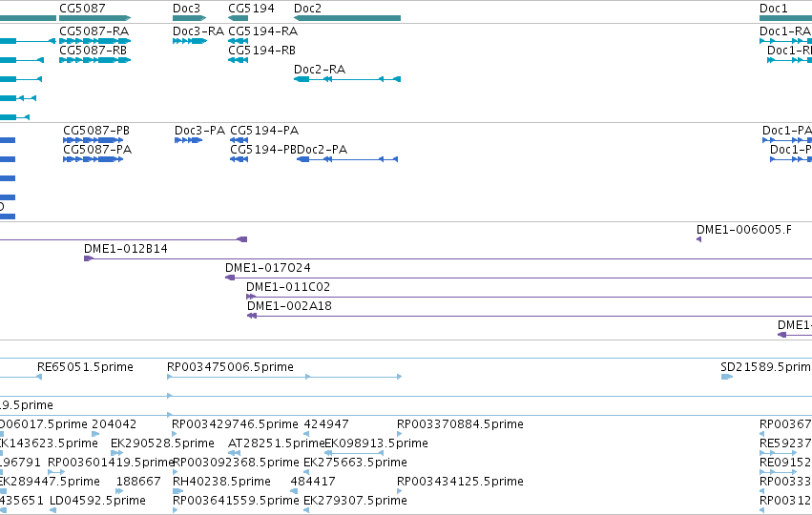The image size is (812, 515).
Task: Select the CG5087-PB protein feature
Action: [94, 140]
